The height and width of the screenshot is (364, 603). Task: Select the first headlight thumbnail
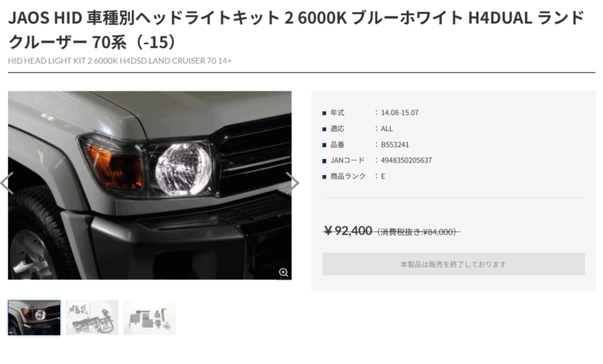tap(35, 318)
